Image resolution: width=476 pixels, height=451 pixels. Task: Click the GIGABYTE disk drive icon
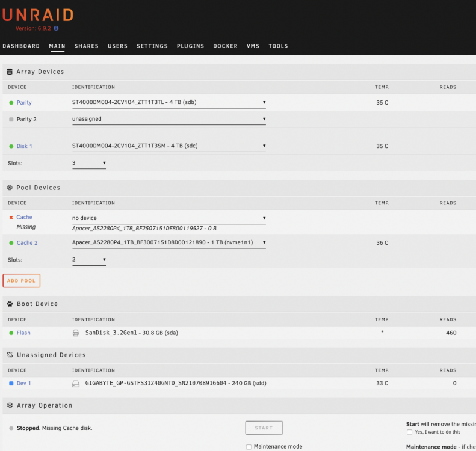[x=76, y=384]
